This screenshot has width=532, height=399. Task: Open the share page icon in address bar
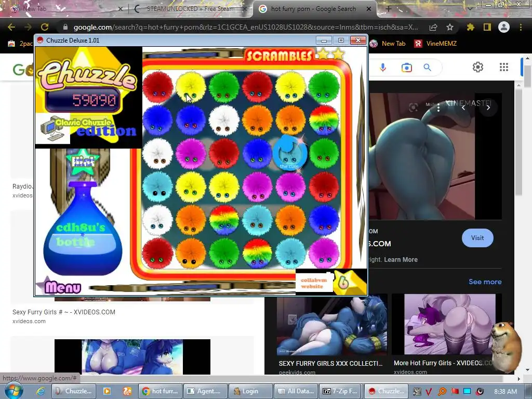pyautogui.click(x=433, y=27)
